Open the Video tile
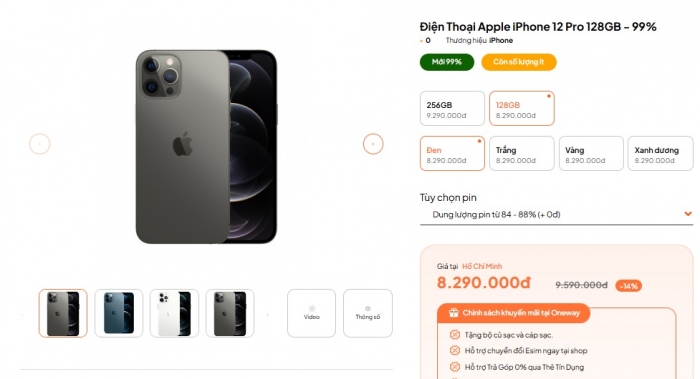This screenshot has height=379, width=700. (312, 313)
